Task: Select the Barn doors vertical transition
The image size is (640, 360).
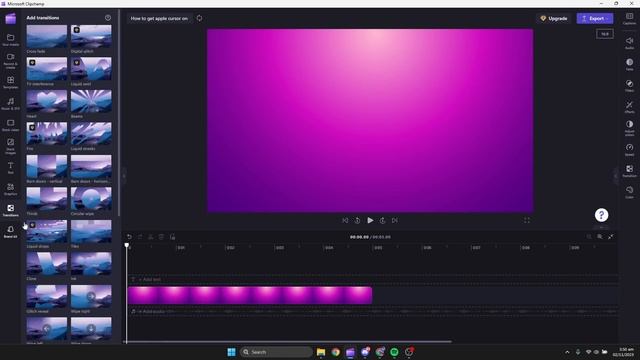Action: pyautogui.click(x=47, y=166)
